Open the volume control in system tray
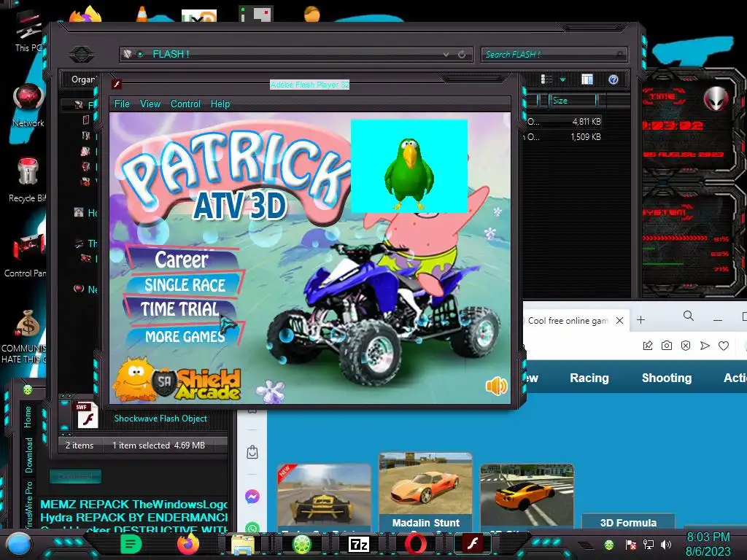The width and height of the screenshot is (747, 560). coord(666,544)
